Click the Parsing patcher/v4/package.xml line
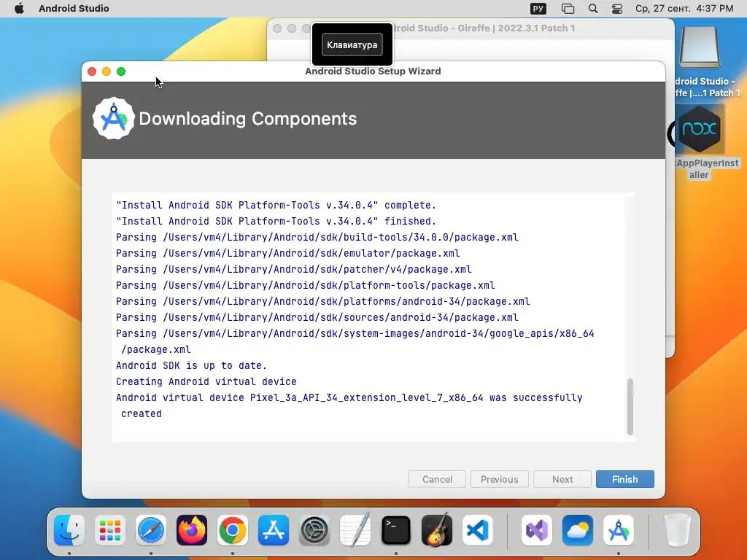747x560 pixels. (x=293, y=270)
